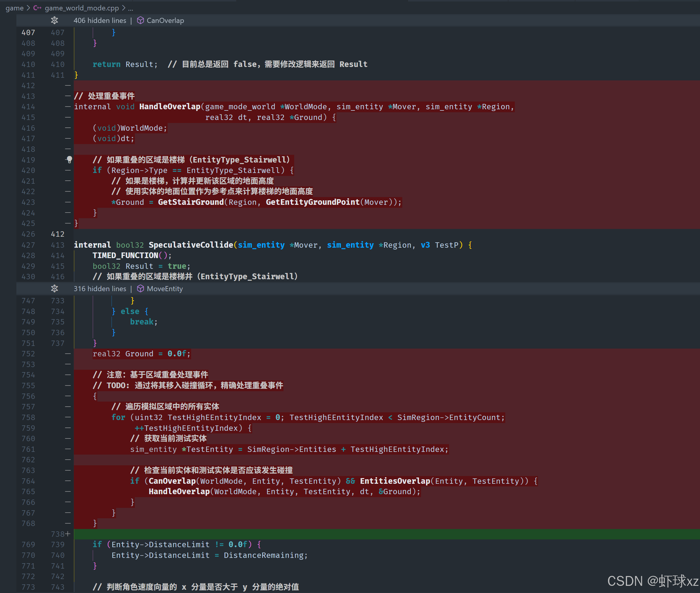Click the expand icon beside 316 hidden lines
700x593 pixels.
pos(54,289)
